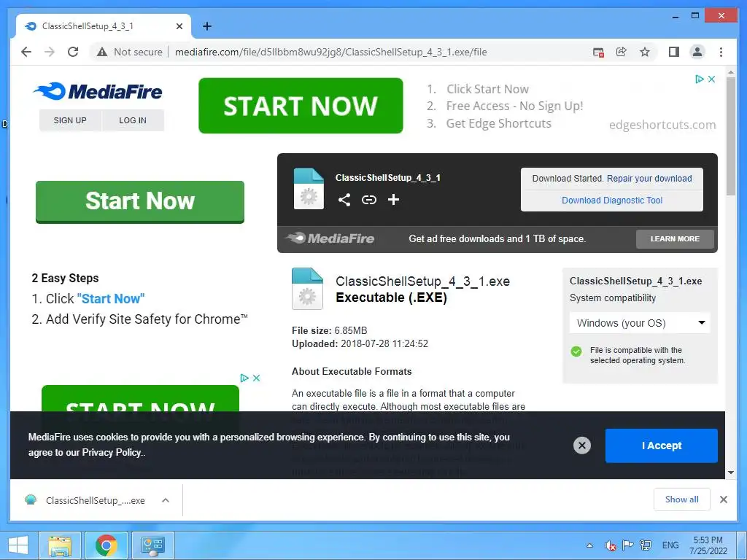The width and height of the screenshot is (747, 560).
Task: Click the network tray icon
Action: 646,545
